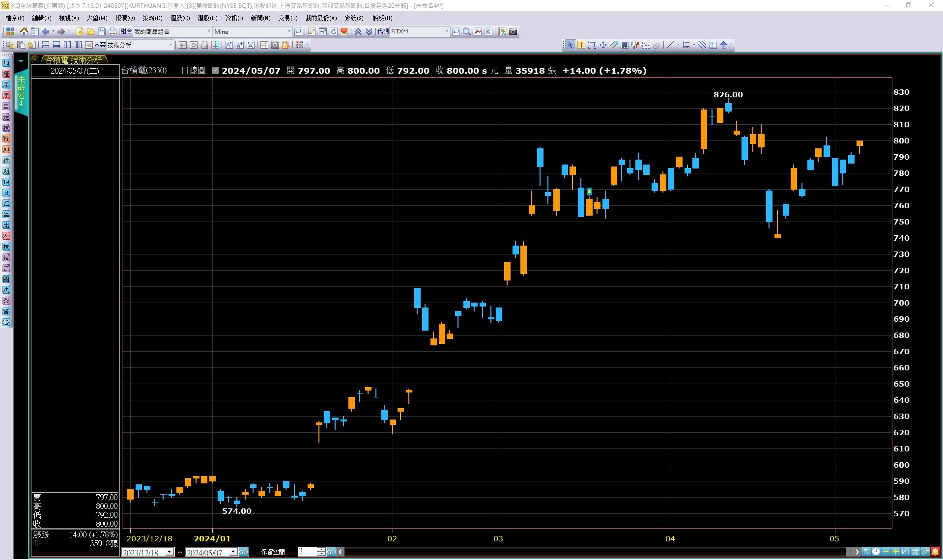The height and width of the screenshot is (560, 943).
Task: Click the horizontal chart scrollbar track
Action: [x=590, y=552]
